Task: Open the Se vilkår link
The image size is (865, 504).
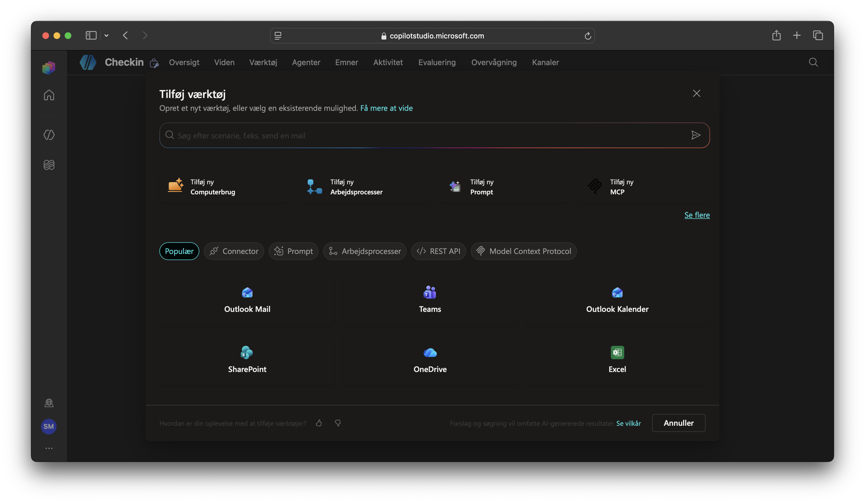Action: click(628, 423)
